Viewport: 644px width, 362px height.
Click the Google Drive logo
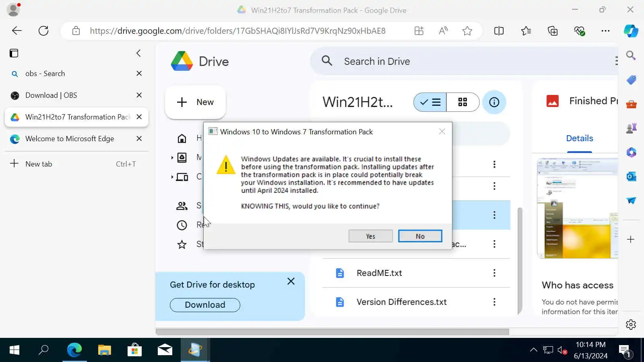[200, 61]
